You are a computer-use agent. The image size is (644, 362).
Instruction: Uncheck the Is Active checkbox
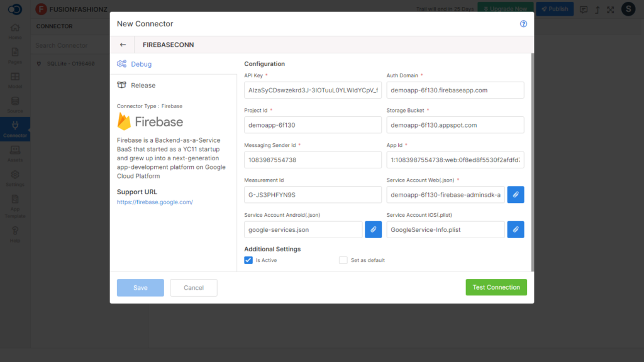[x=248, y=260]
